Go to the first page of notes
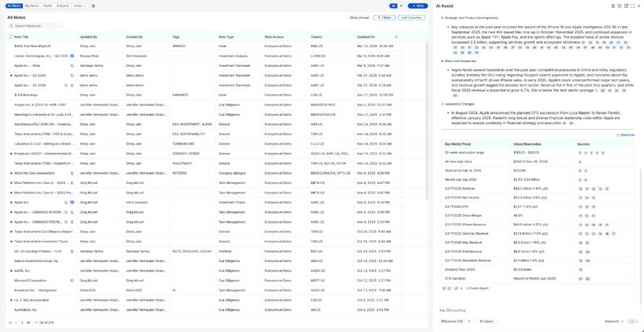Screen dimensions: 644x332 (x=10, y=322)
